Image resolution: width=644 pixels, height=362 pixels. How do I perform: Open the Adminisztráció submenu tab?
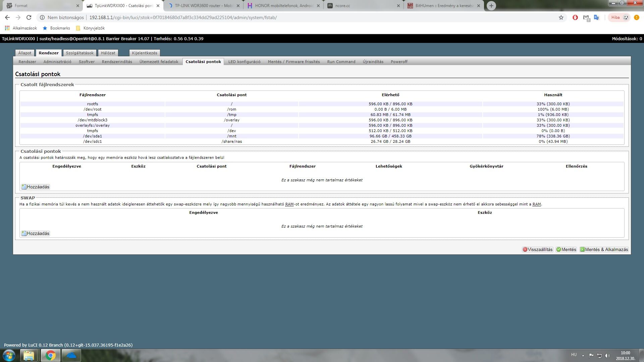coord(57,62)
